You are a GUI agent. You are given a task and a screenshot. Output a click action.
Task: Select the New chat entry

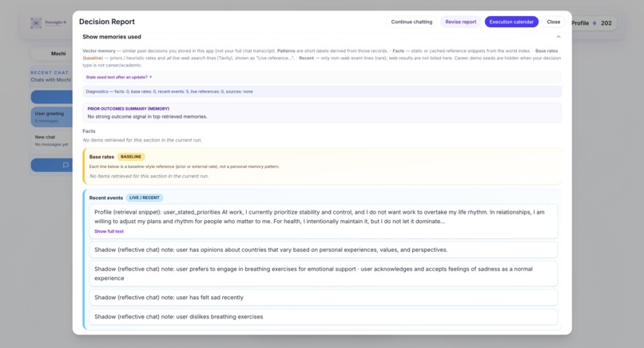pyautogui.click(x=52, y=140)
